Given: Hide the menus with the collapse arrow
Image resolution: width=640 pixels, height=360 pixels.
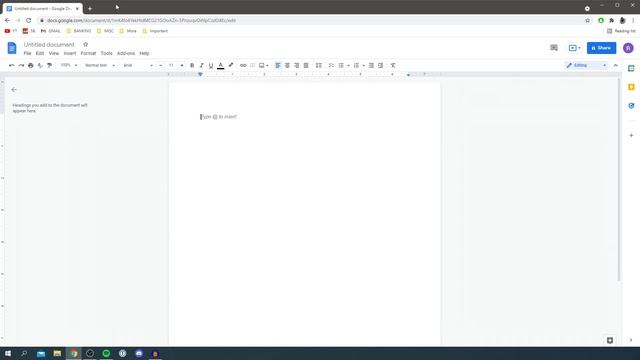Looking at the screenshot, I should (616, 65).
